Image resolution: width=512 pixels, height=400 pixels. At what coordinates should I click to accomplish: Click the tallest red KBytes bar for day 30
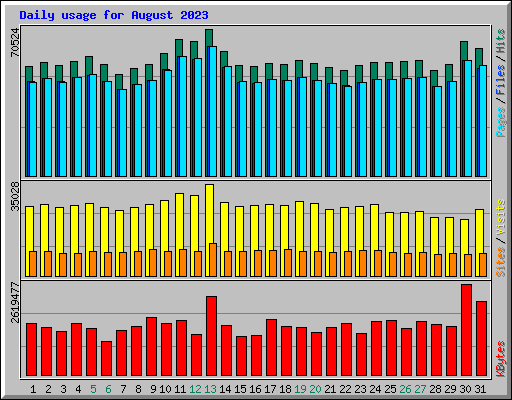(466, 330)
